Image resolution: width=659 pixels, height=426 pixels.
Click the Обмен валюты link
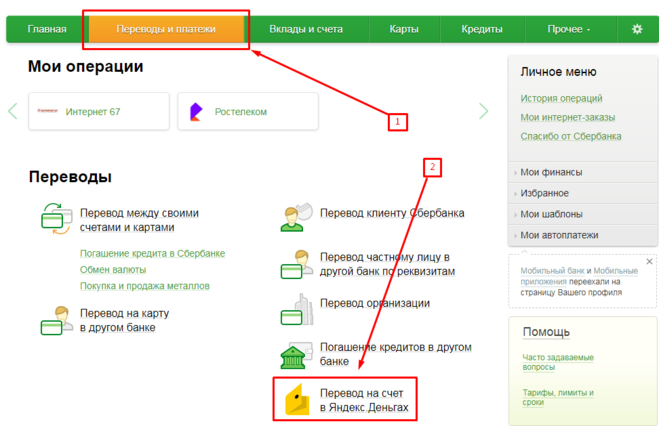113,270
